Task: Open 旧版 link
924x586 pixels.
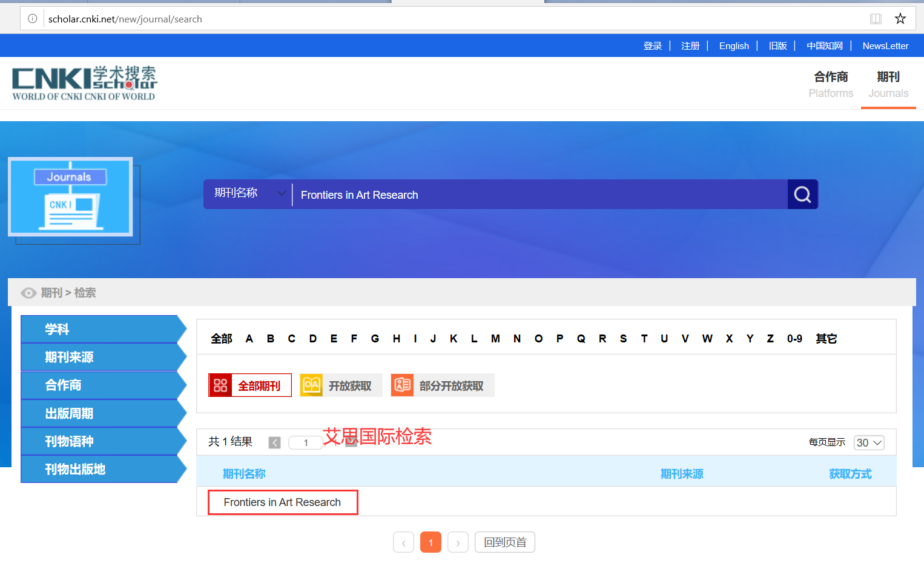Action: 777,45
